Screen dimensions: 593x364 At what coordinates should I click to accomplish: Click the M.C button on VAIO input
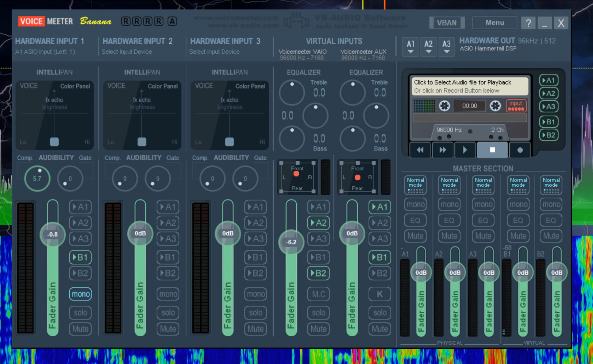(318, 294)
